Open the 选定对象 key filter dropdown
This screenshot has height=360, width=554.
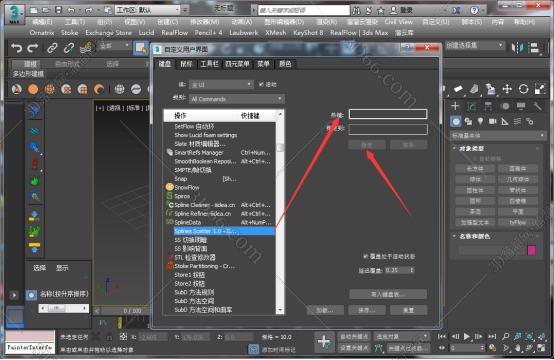[401, 336]
